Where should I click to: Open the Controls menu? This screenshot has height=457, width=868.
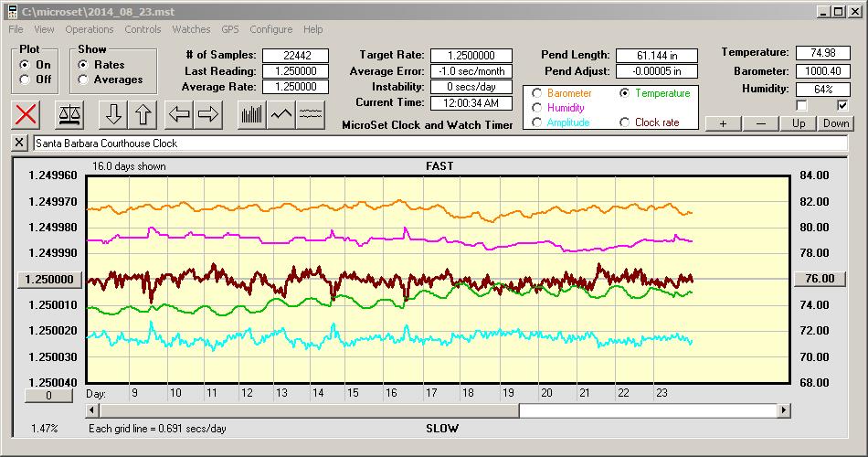pyautogui.click(x=143, y=29)
